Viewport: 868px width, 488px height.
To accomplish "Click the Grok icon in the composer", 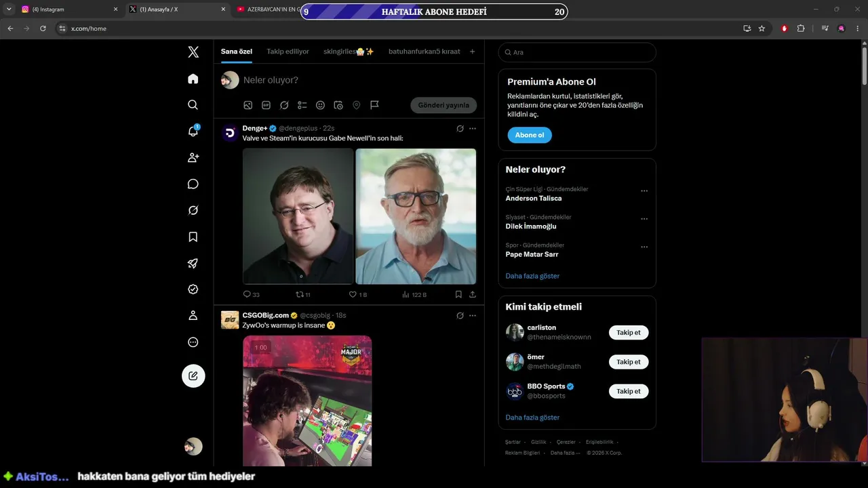I will (284, 105).
